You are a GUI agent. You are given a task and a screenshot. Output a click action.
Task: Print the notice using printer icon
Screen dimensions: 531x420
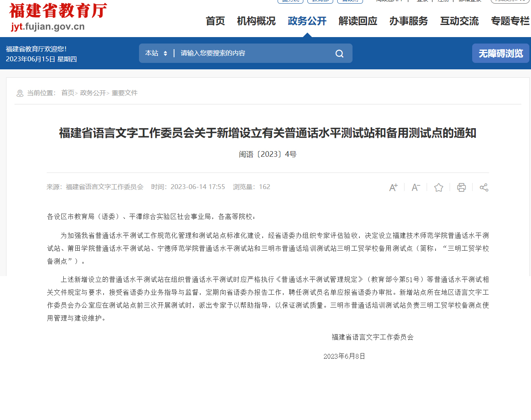[461, 187]
